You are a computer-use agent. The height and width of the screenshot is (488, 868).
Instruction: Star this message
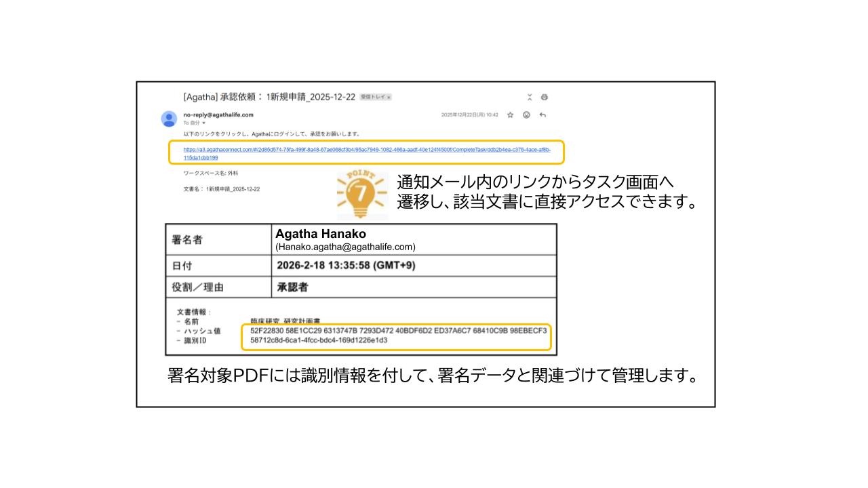(510, 115)
